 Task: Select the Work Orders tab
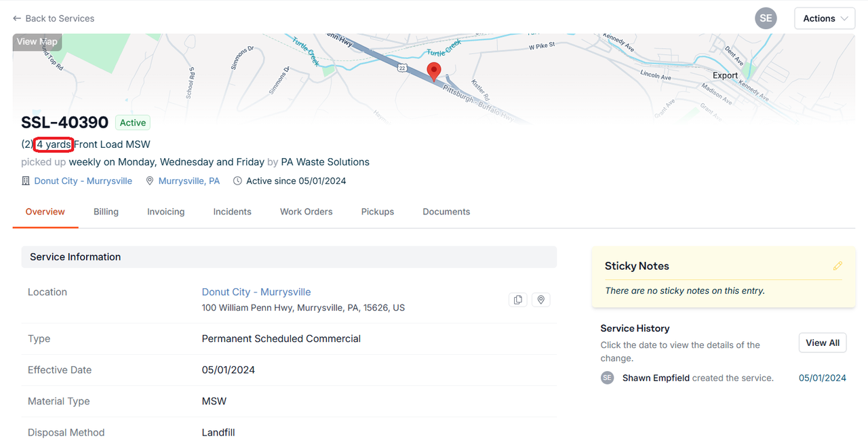click(307, 212)
